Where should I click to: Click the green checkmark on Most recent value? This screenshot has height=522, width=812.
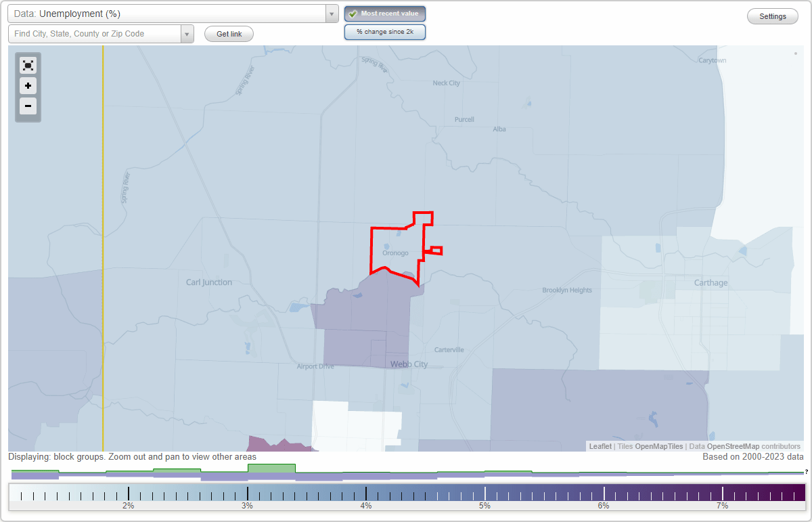352,14
